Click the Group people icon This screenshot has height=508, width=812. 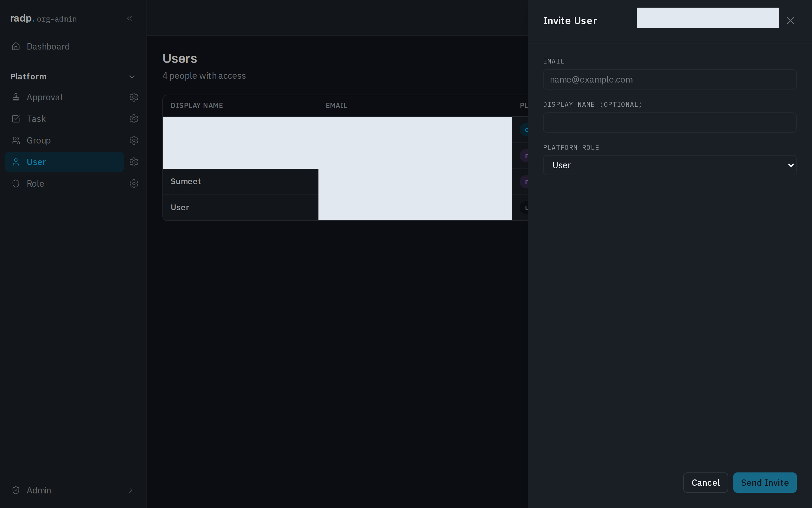(16, 140)
